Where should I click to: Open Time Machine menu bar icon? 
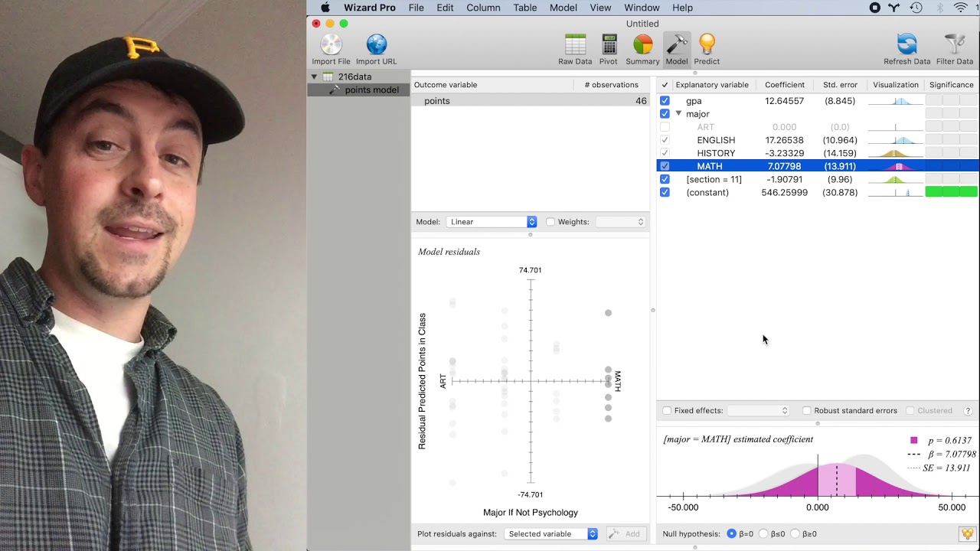pos(916,8)
